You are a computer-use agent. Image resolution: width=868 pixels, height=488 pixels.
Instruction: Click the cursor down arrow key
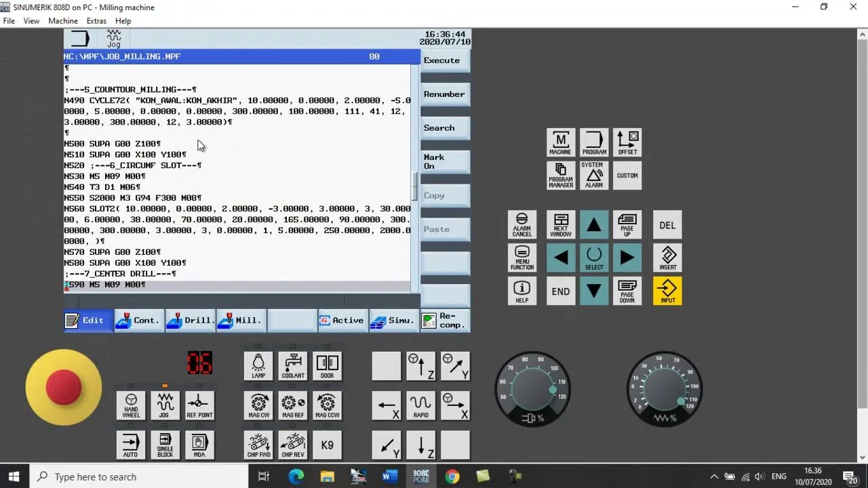point(594,291)
